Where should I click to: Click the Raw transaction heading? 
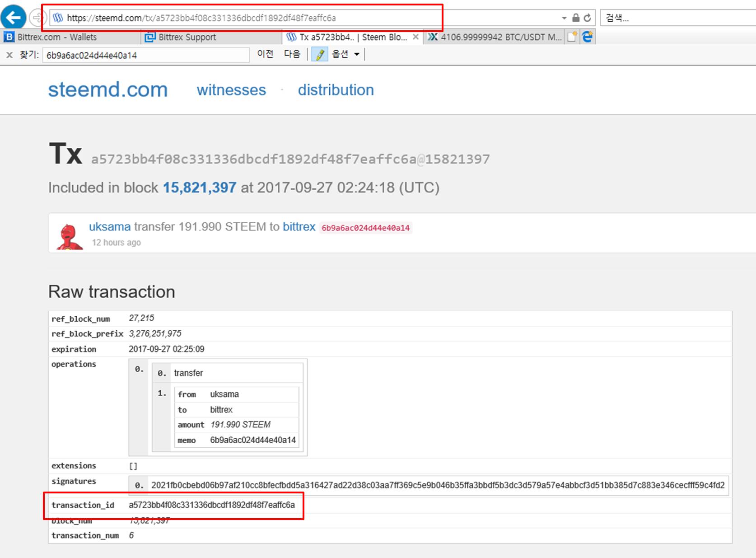pos(112,292)
